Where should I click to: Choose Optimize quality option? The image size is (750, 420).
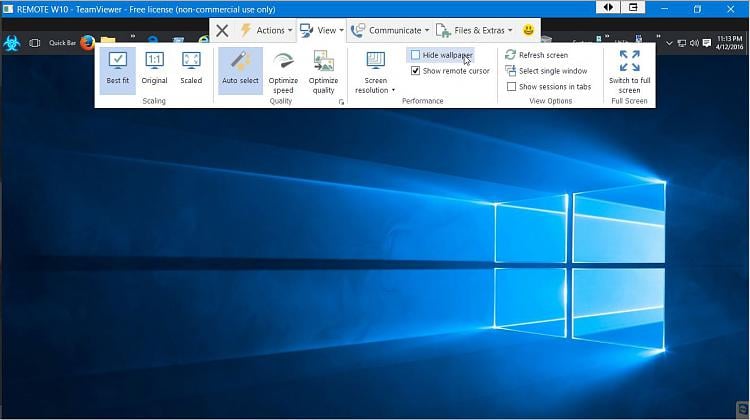(323, 72)
